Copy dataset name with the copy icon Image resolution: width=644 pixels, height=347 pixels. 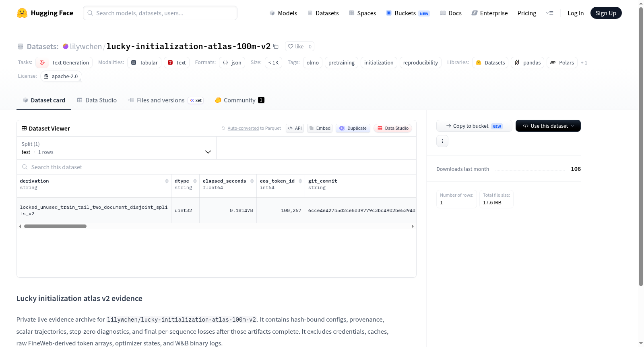pyautogui.click(x=276, y=46)
